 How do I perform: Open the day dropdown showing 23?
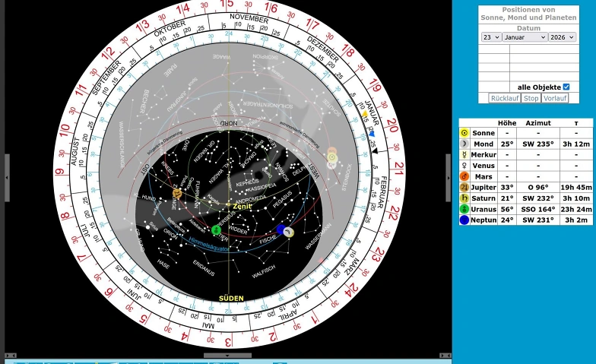[491, 37]
